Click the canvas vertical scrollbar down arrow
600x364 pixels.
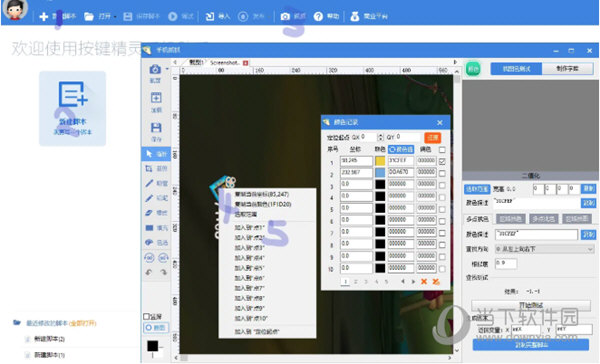point(457,350)
